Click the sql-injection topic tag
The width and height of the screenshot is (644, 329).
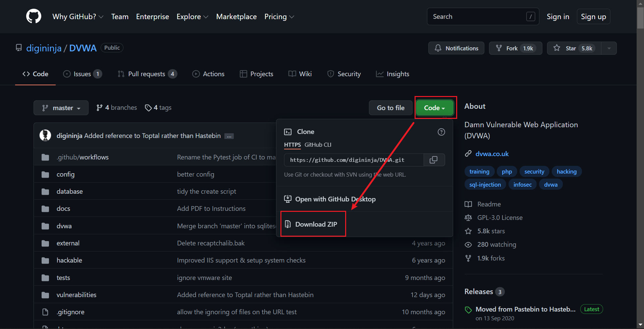click(x=485, y=185)
